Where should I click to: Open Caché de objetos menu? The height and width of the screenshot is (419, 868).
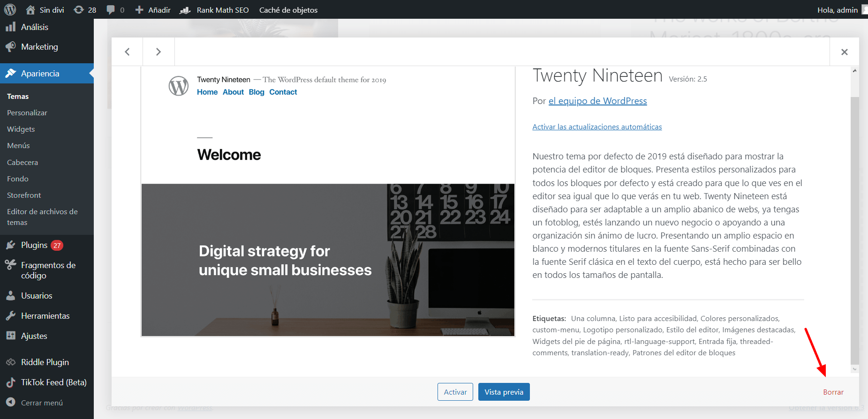[288, 10]
